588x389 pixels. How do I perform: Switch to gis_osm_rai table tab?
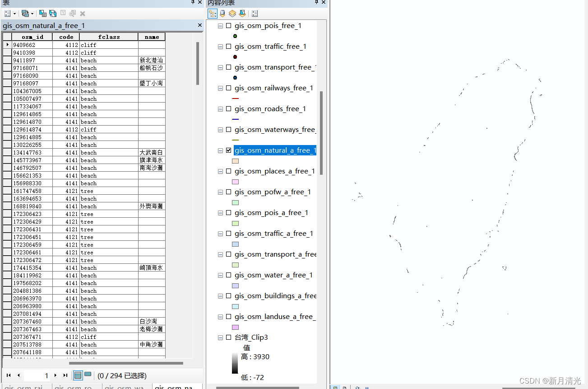(26, 387)
